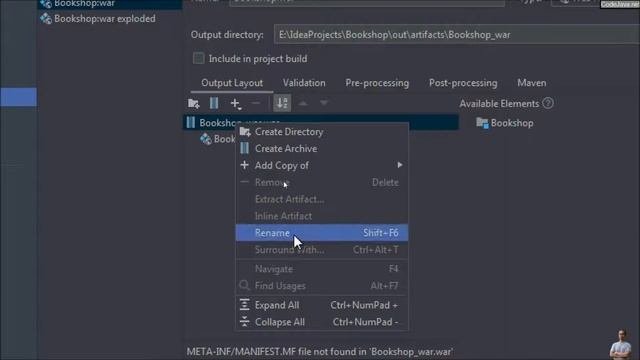Click Surround With... menu entry

click(x=322, y=250)
